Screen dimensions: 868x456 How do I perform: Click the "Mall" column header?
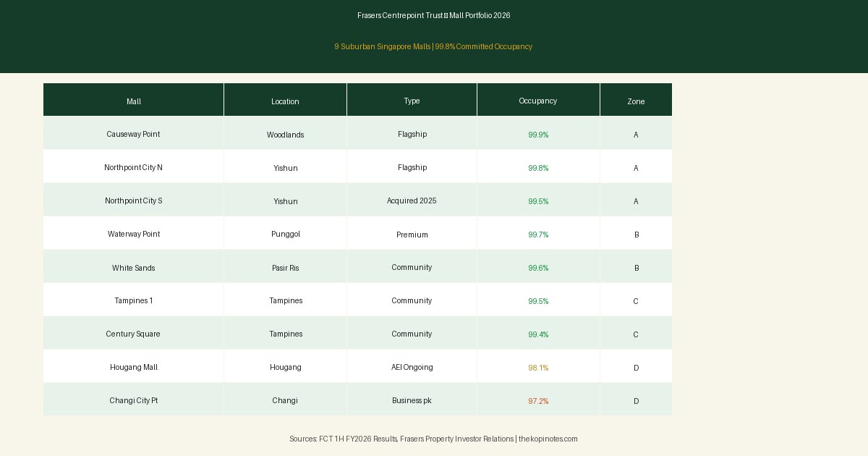point(134,101)
